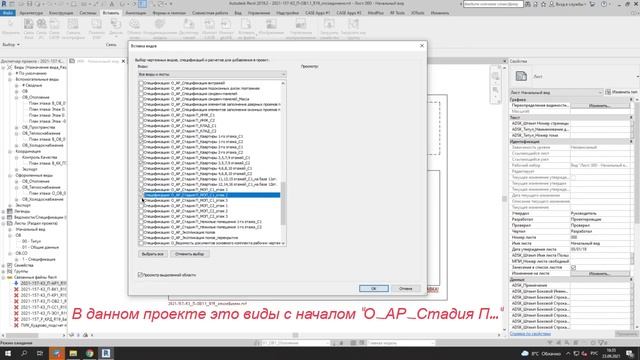Screen dimensions: 640x360
Task: Open 'Справка по свойствам' link
Action: point(530,334)
